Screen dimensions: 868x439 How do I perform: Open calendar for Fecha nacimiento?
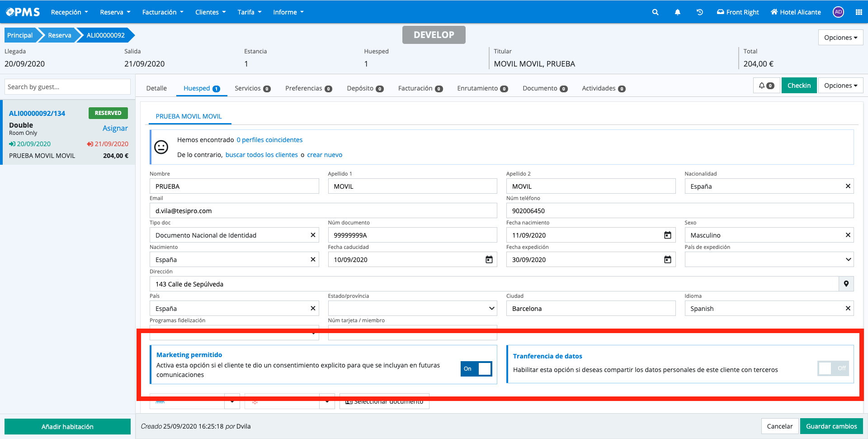click(667, 235)
